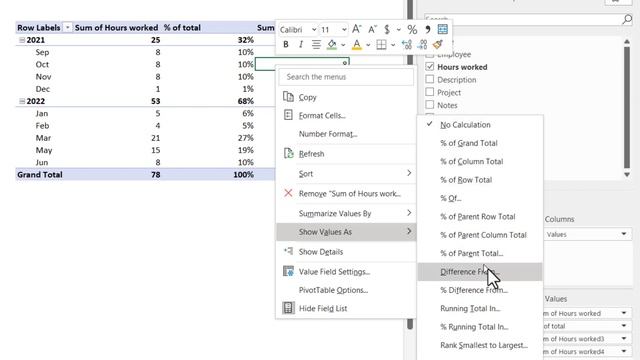Open Summarize Values By submenu
640x360 pixels.
pos(346,213)
